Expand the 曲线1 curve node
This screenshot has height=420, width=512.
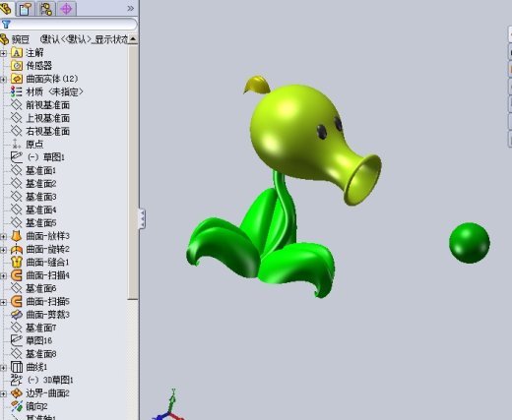click(x=3, y=368)
